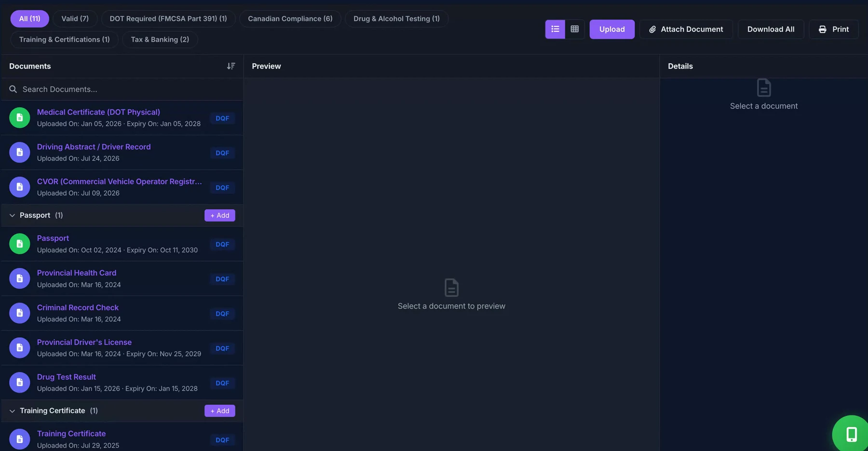Switch to grid view layout
The image size is (868, 451).
(575, 29)
